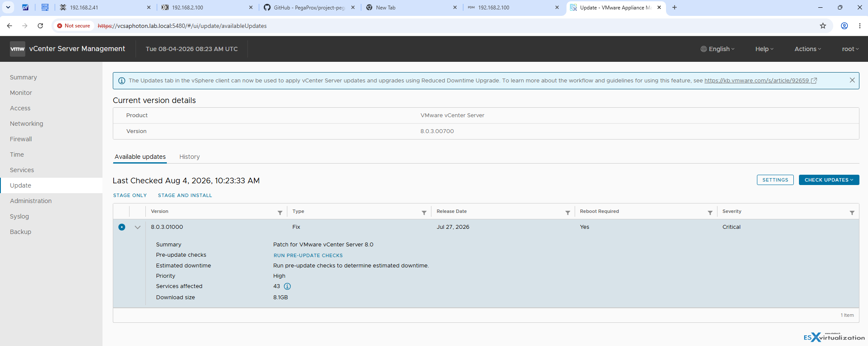Filter the Reboot Required column
The width and height of the screenshot is (868, 346).
coord(710,212)
